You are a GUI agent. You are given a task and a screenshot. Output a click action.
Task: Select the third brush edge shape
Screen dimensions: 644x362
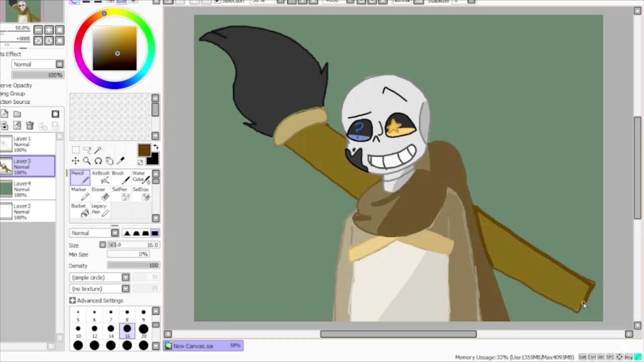(x=145, y=233)
